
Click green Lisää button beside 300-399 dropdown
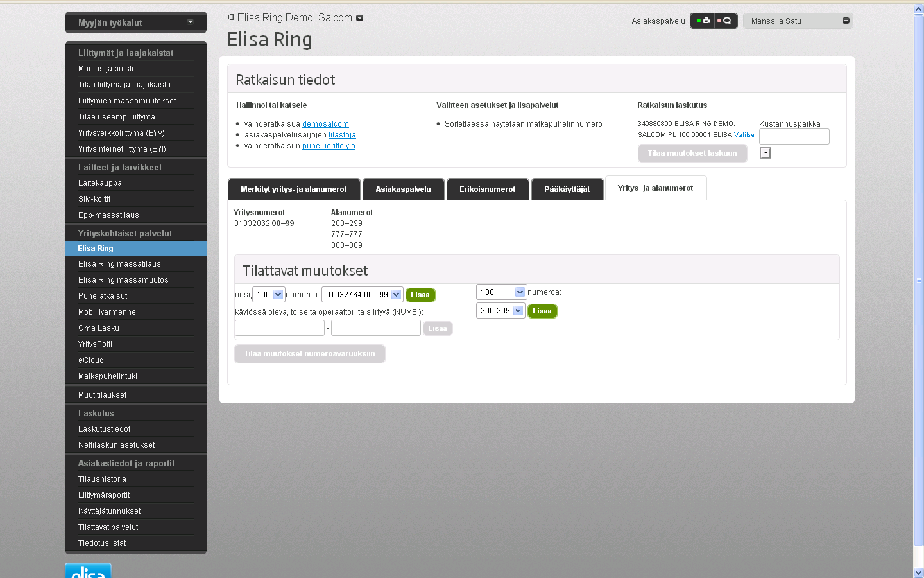542,311
